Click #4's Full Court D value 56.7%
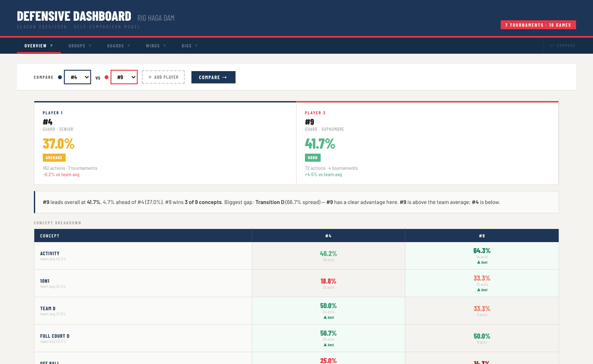 coord(328,333)
